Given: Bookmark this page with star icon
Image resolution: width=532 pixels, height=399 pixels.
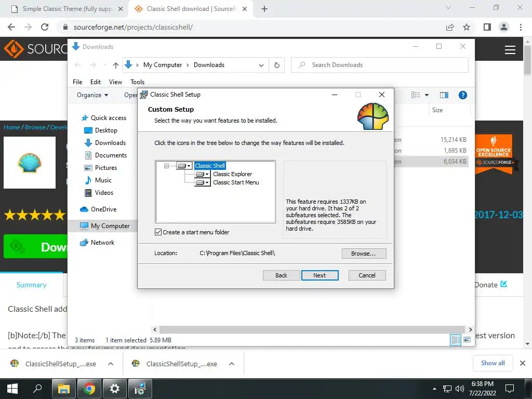Looking at the screenshot, I should (x=467, y=27).
